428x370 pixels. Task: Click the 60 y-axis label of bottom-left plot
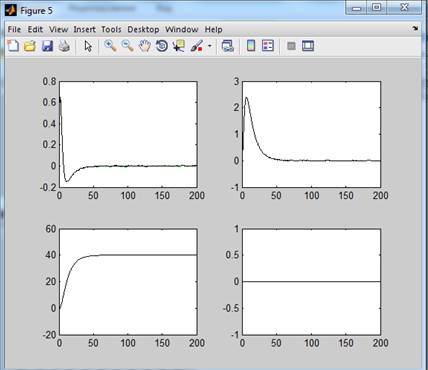click(x=51, y=229)
